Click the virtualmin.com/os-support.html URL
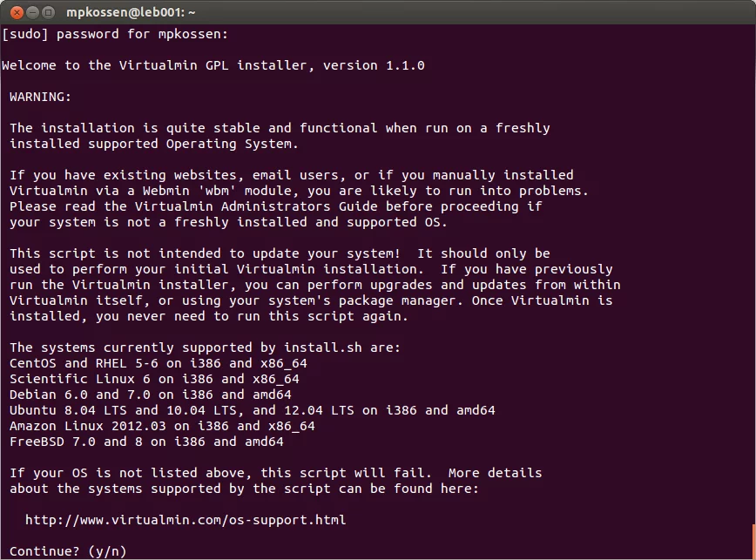 (186, 520)
